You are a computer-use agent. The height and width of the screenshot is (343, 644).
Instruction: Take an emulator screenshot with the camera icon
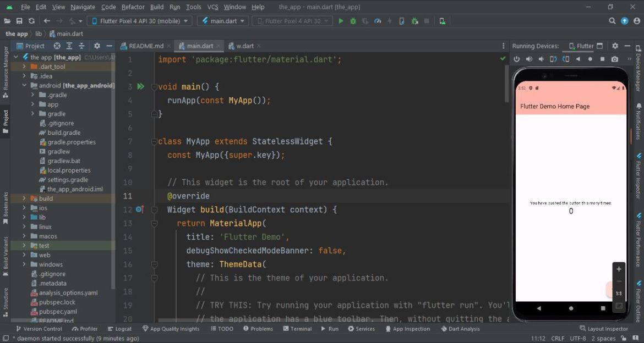(x=615, y=59)
